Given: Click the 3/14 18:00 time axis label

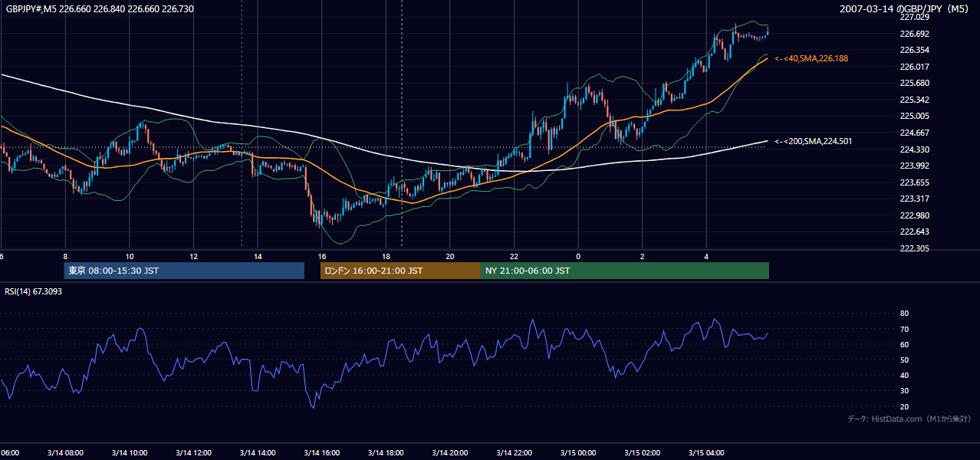Looking at the screenshot, I should click(386, 453).
